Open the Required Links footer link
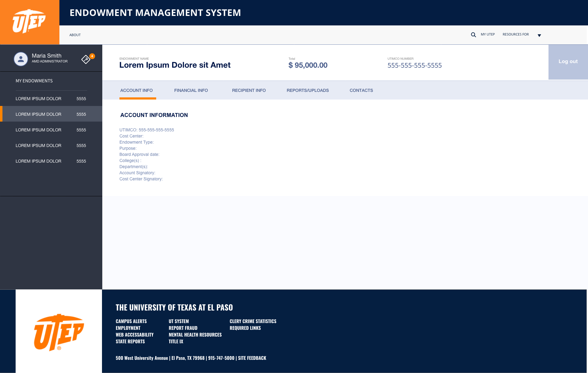Screen dimensions: 588x373 pos(245,328)
